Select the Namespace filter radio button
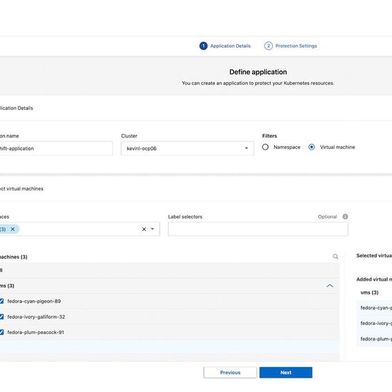Screen dimensions: 392x392 point(265,147)
